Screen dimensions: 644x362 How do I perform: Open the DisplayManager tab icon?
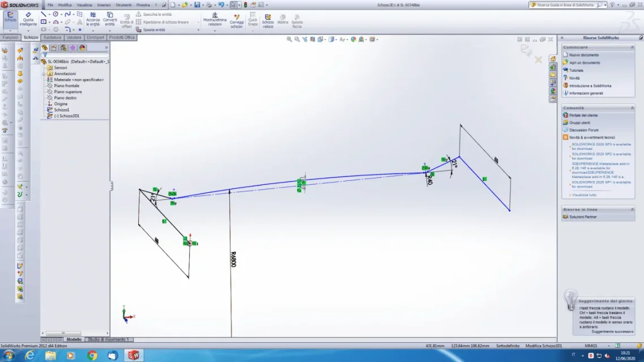[x=82, y=48]
